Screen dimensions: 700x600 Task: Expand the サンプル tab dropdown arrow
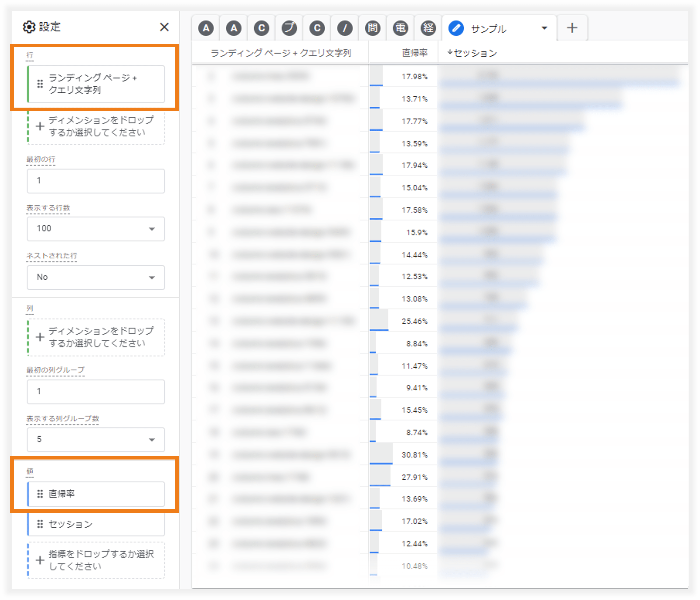coord(544,28)
